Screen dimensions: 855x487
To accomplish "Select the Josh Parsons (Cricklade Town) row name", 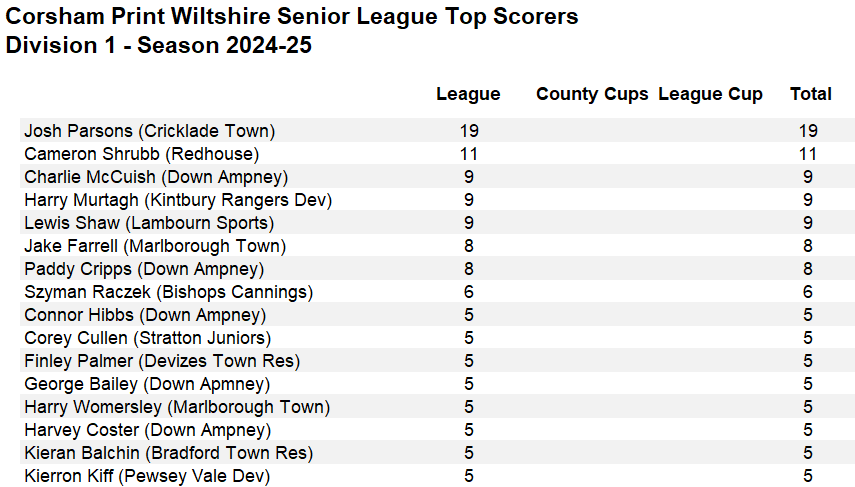I will tap(149, 131).
